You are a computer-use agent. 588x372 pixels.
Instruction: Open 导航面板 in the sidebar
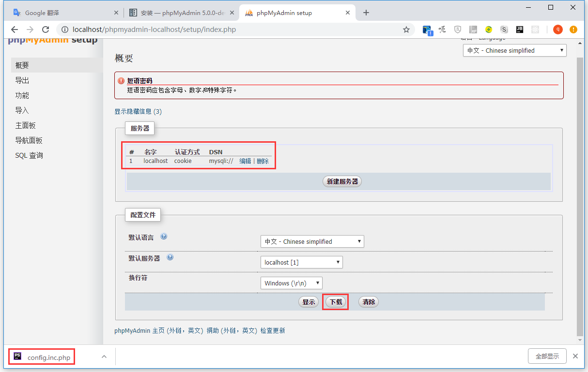tap(29, 140)
